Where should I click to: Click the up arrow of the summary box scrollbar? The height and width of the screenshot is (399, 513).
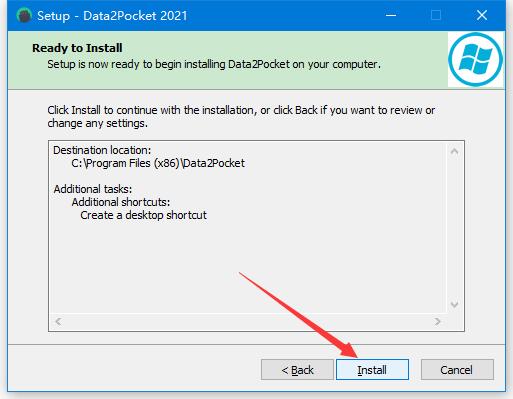[454, 152]
